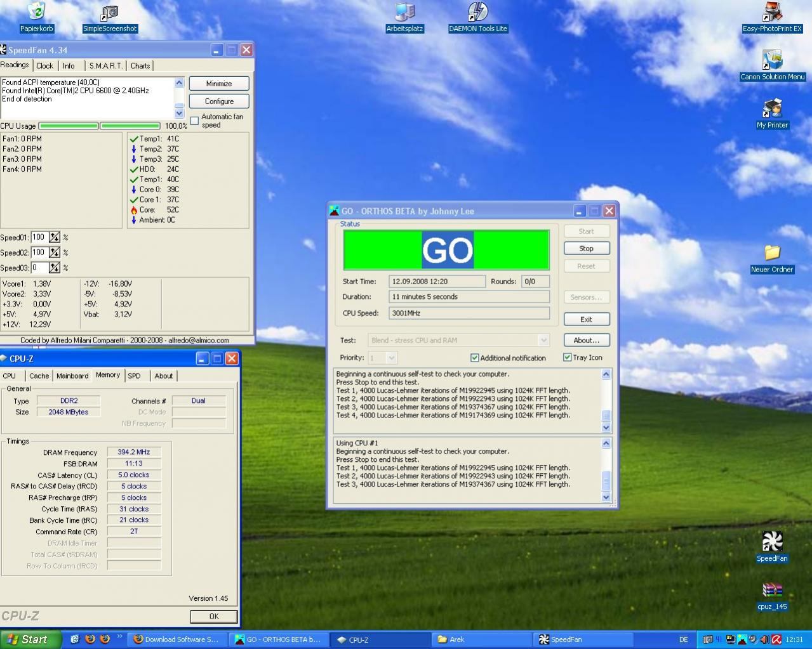Open the Charts tab in SpeedFan
The height and width of the screenshot is (649, 812).
(x=140, y=66)
